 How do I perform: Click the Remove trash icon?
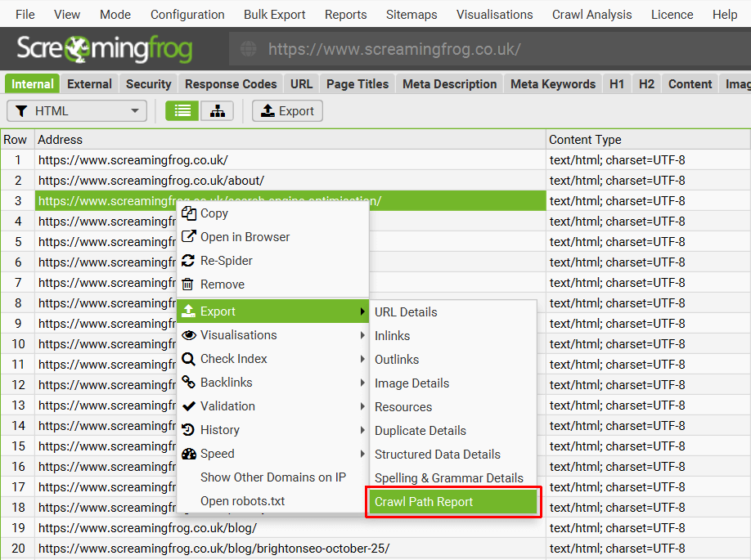pos(189,284)
